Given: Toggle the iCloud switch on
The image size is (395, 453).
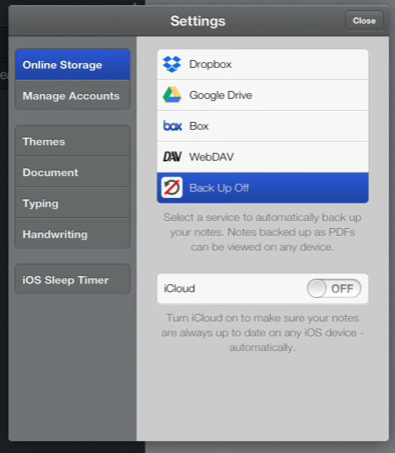Looking at the screenshot, I should point(334,288).
